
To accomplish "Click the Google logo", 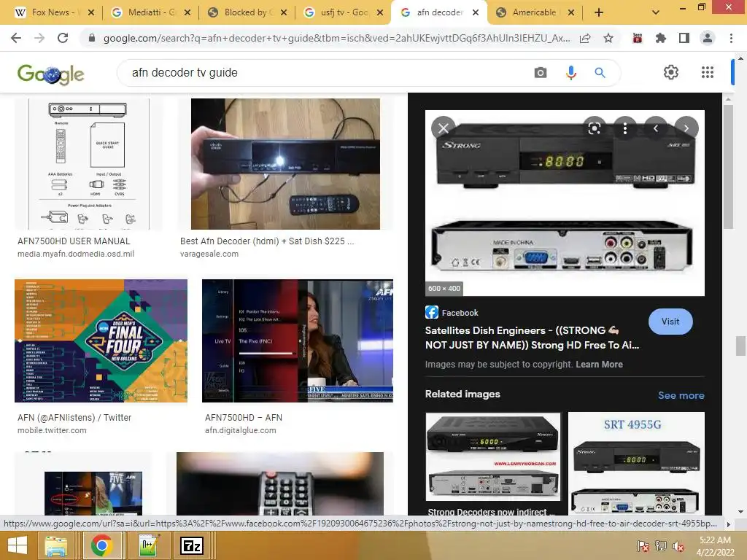I will (50, 74).
